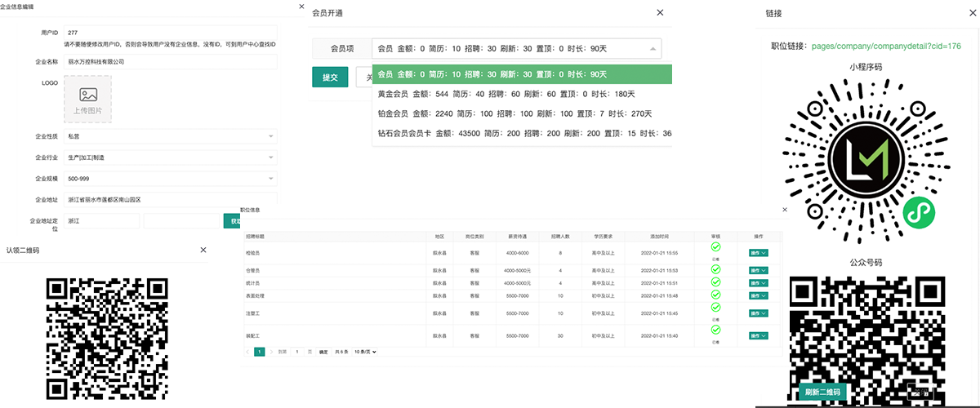
Task: Click the 刷新二维码 button
Action: click(823, 392)
